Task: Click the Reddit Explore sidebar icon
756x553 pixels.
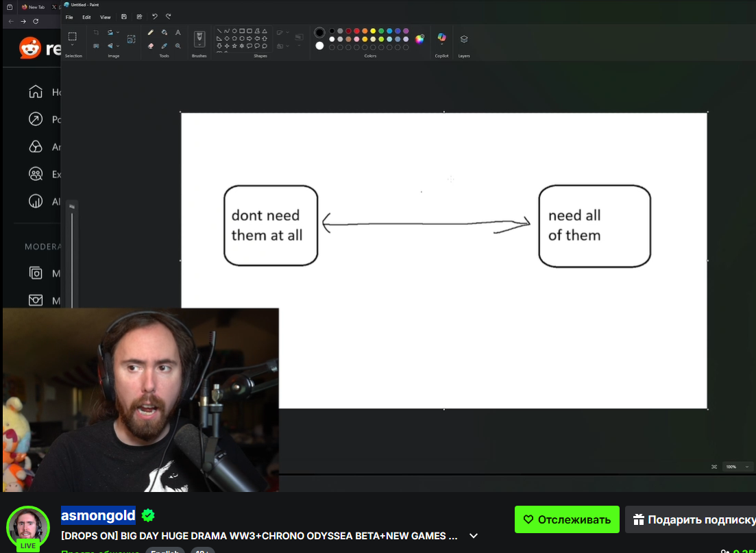Action: pyautogui.click(x=35, y=173)
